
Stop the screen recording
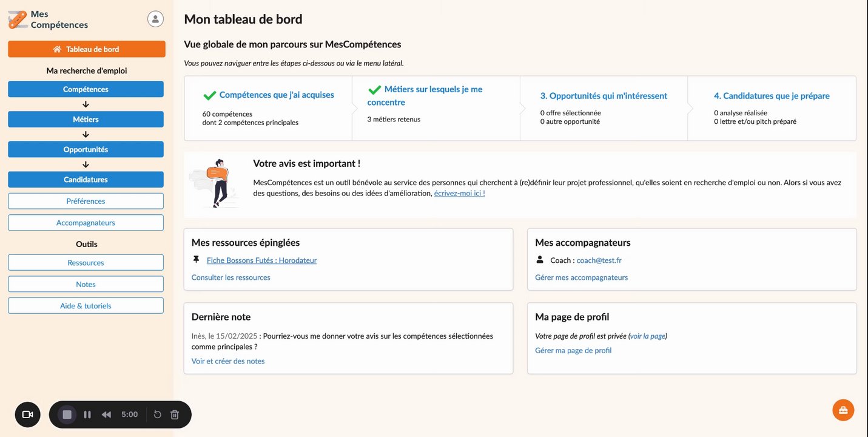click(67, 415)
